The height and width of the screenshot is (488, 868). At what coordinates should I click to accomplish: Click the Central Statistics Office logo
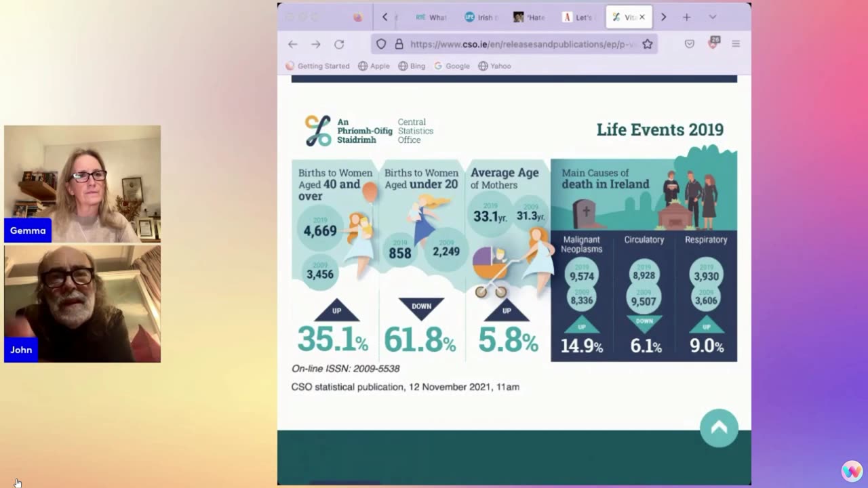(368, 131)
